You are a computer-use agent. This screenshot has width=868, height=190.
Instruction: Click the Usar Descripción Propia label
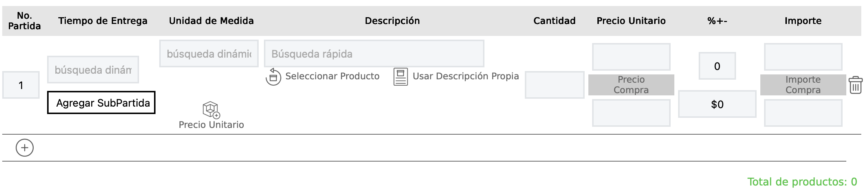(x=465, y=76)
